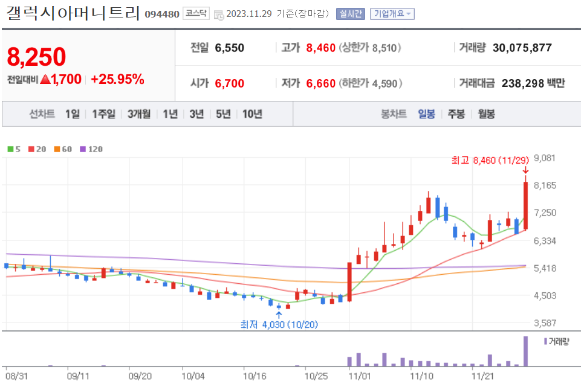Click the 최저 4,030 (10/20) chart label
The image size is (581, 392).
279,324
